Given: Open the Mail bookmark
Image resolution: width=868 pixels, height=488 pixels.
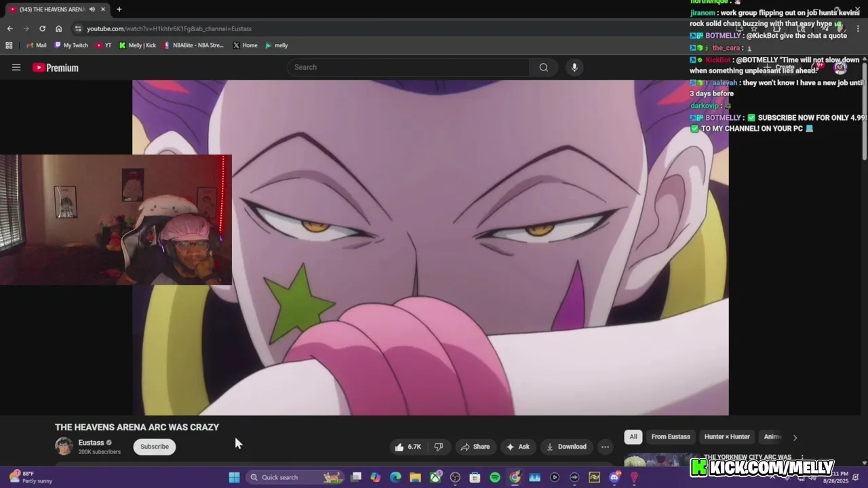Looking at the screenshot, I should (x=37, y=45).
